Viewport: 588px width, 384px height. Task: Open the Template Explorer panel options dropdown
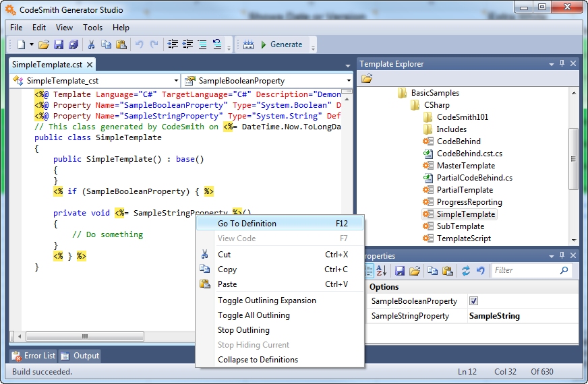click(x=552, y=65)
